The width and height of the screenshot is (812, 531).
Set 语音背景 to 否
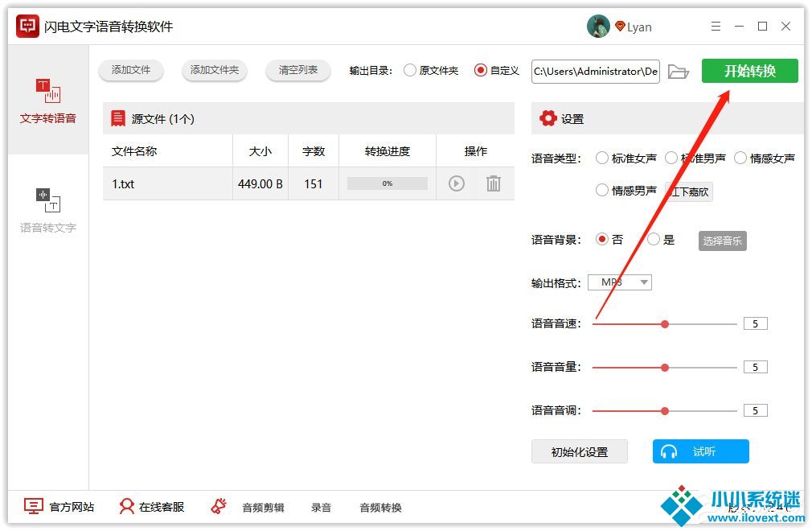pos(609,239)
